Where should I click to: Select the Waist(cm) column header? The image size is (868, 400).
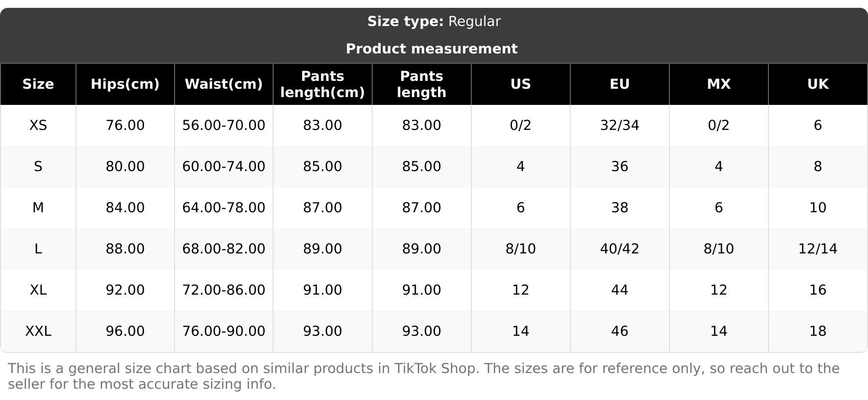tap(224, 84)
